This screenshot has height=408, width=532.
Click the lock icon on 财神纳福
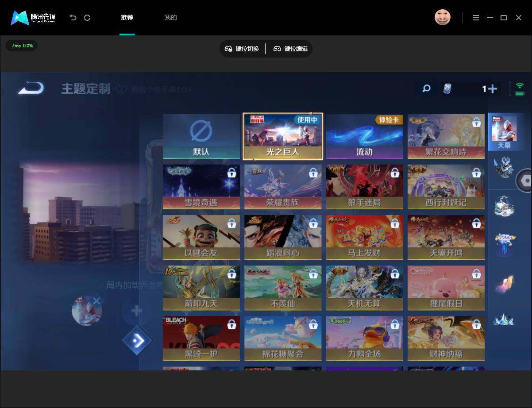(476, 324)
